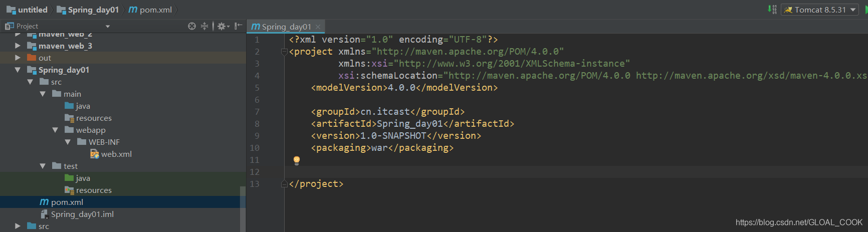
Task: Select the resources folder under test
Action: coord(123,190)
